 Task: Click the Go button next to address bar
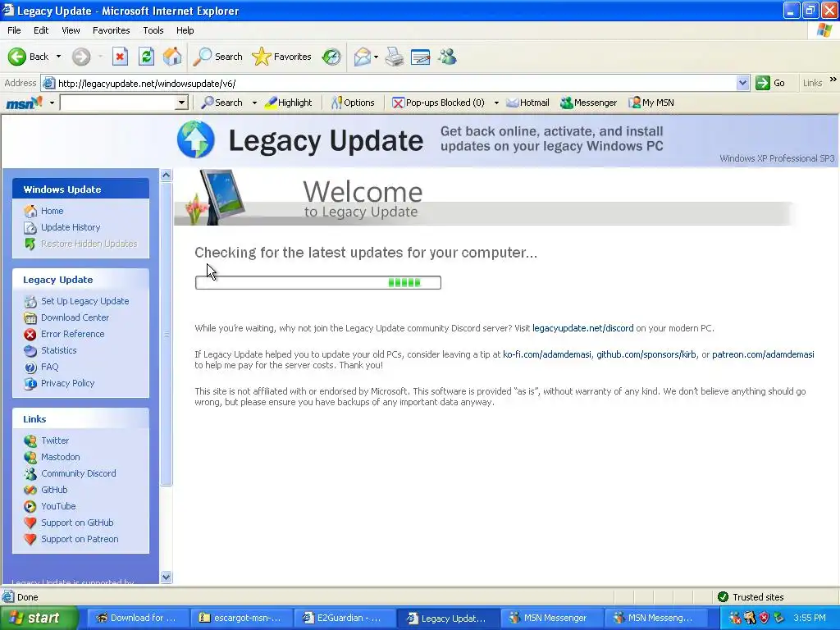tap(770, 83)
